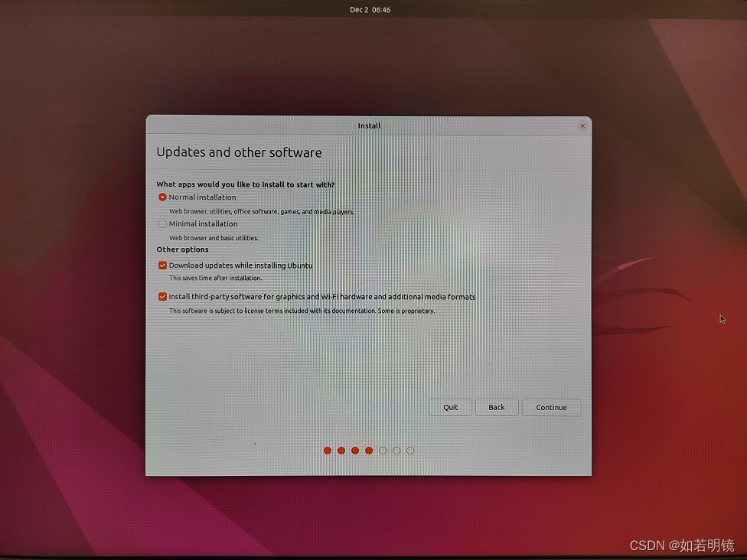
Task: Click 'This saves time after installation.' text
Action: pos(215,278)
